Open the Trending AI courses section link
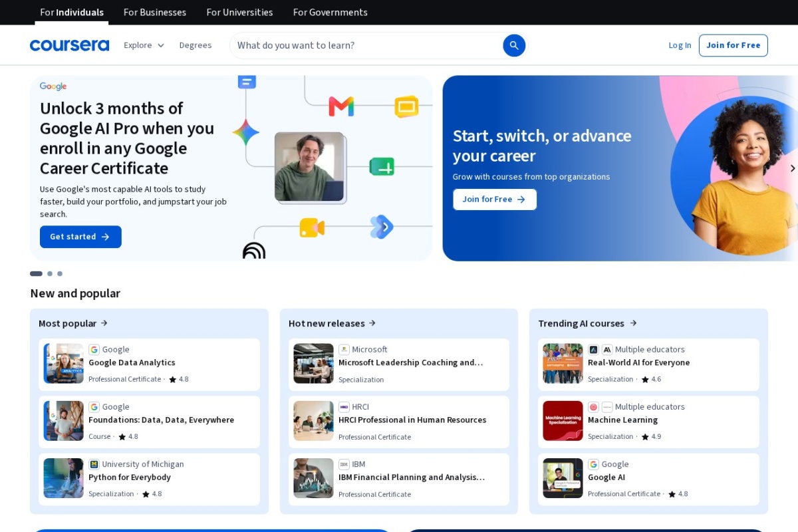798x532 pixels. coord(588,323)
